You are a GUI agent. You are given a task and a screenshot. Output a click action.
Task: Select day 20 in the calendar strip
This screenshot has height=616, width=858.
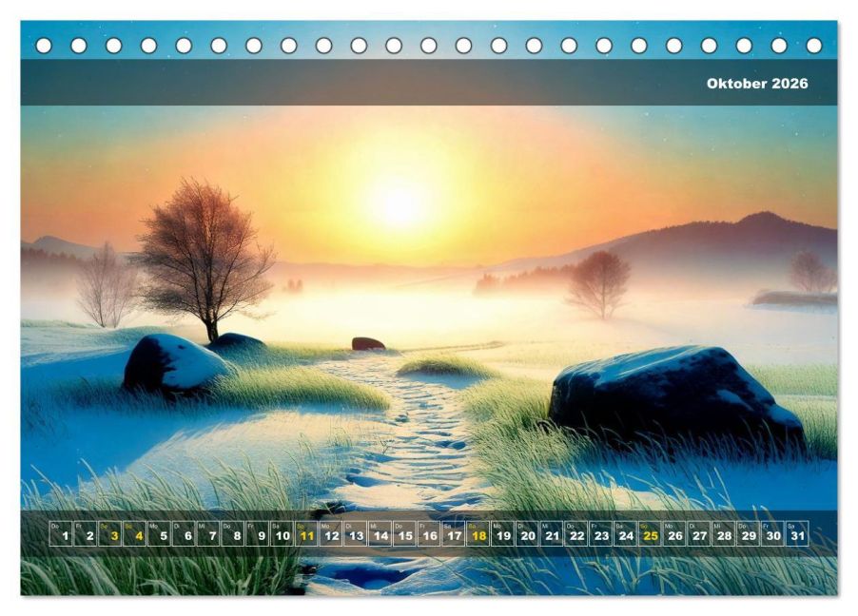click(528, 533)
